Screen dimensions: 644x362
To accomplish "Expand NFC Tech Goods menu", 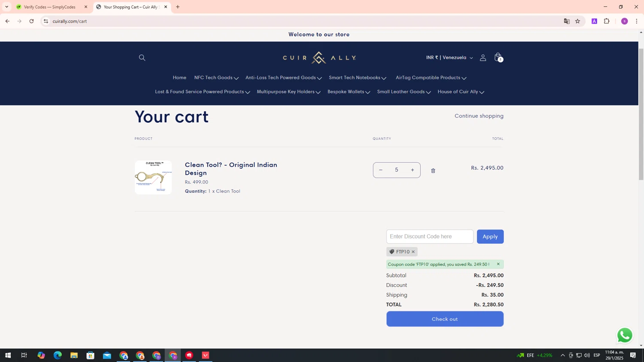I will pyautogui.click(x=216, y=78).
